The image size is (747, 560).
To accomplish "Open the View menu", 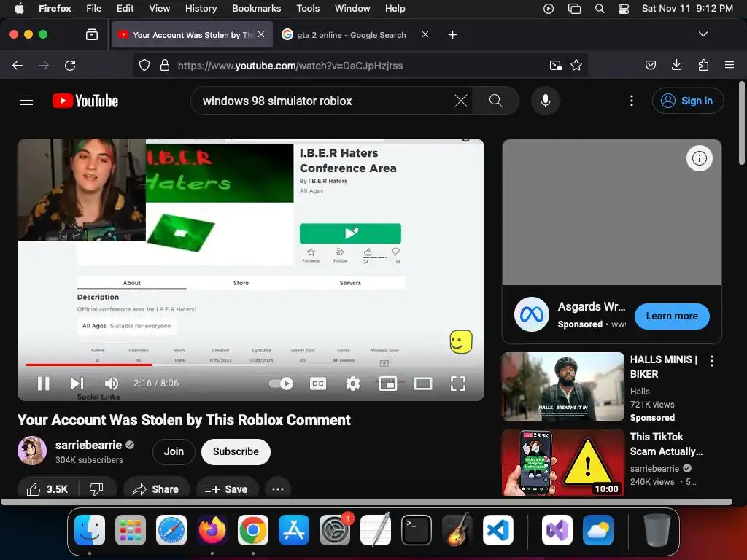I will click(x=159, y=8).
